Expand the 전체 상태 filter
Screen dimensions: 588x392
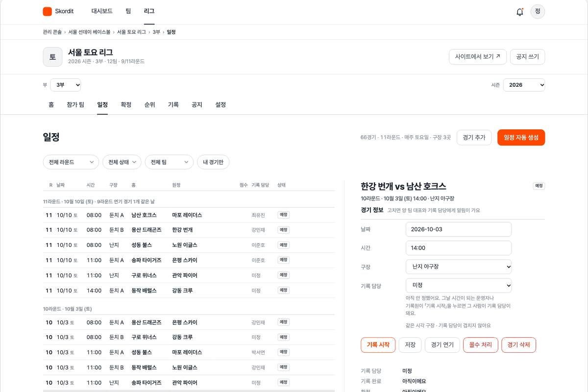pyautogui.click(x=122, y=162)
